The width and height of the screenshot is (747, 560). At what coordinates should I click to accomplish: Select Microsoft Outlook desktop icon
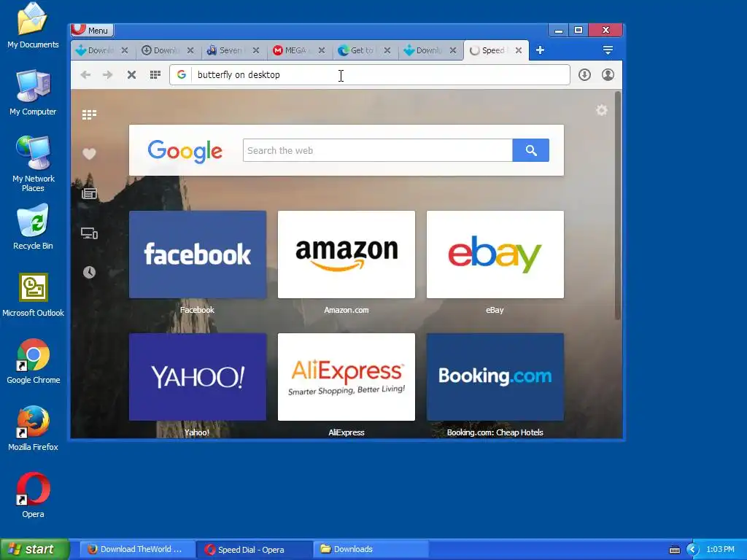[x=33, y=295]
